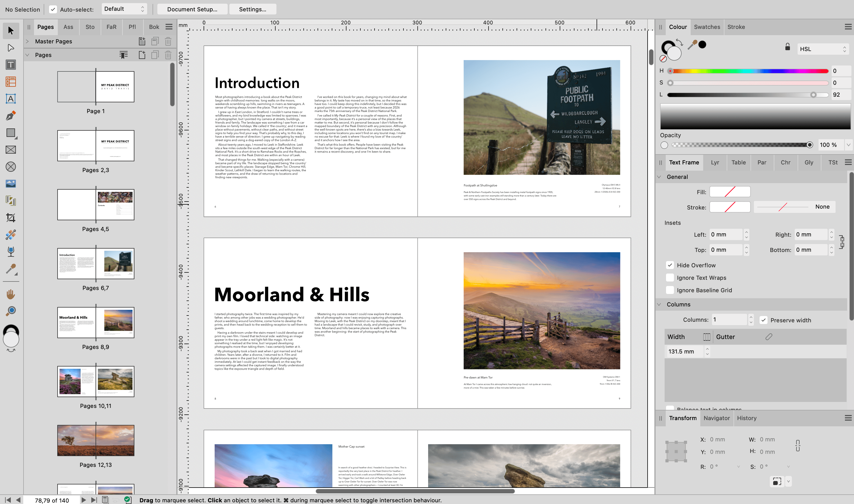The width and height of the screenshot is (854, 504).
Task: Select the Table tool
Action: pos(11,82)
